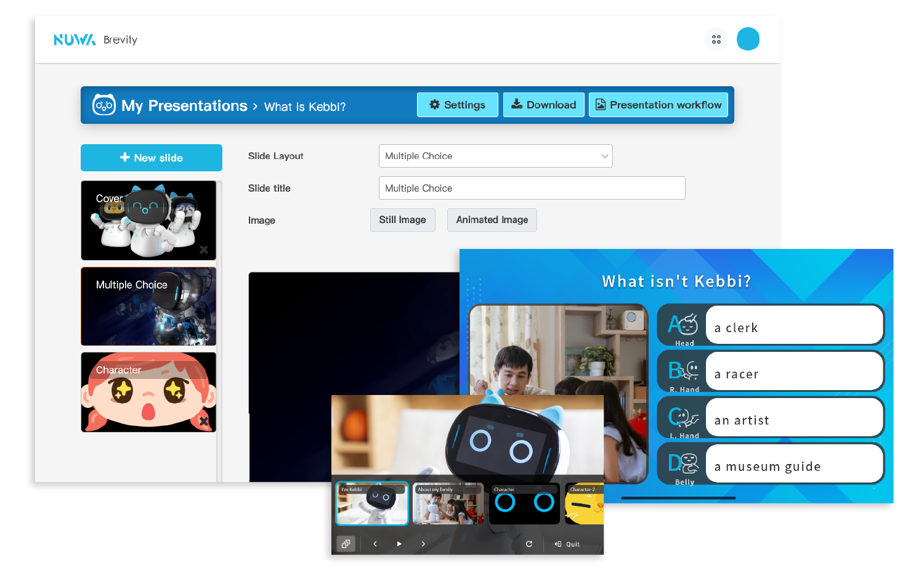This screenshot has width=924, height=578.
Task: Select the Cover slide thumbnail
Action: 148,221
